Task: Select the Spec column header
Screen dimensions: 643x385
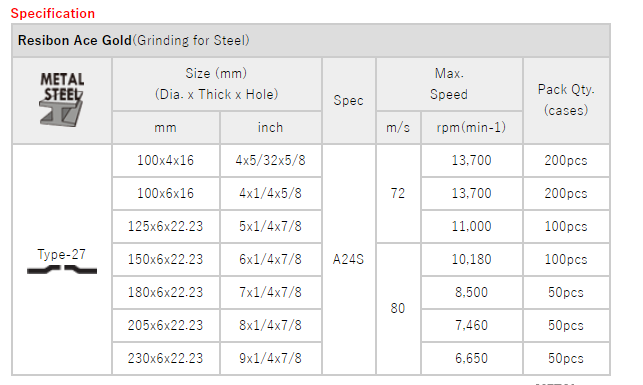Action: 349,100
